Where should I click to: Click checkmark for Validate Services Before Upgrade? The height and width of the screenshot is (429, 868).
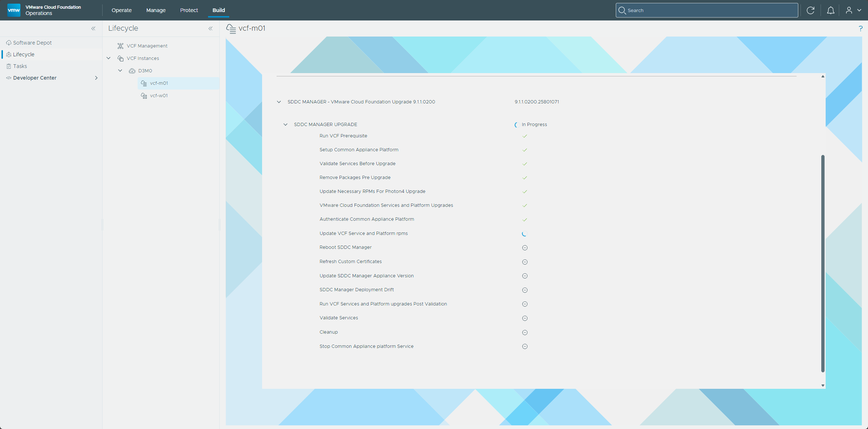click(x=525, y=164)
